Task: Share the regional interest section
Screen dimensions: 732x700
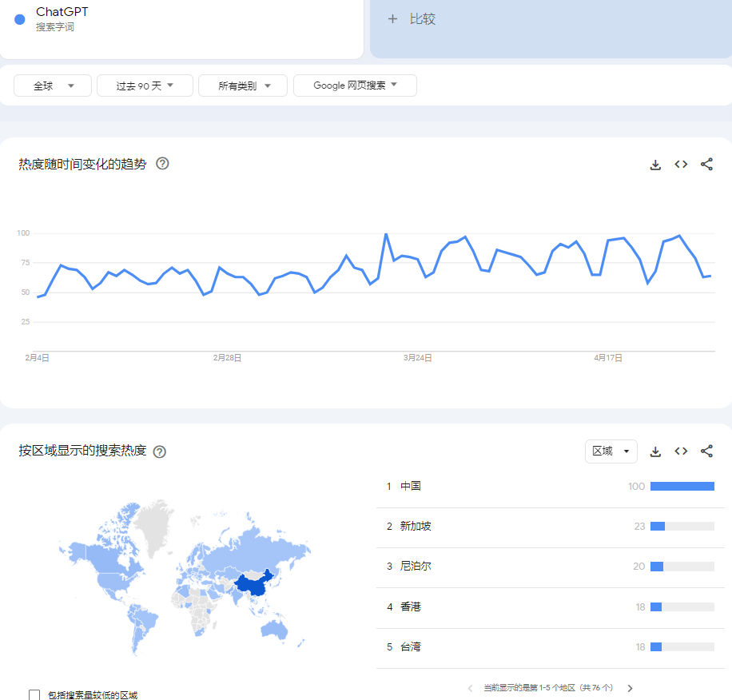Action: pos(706,451)
